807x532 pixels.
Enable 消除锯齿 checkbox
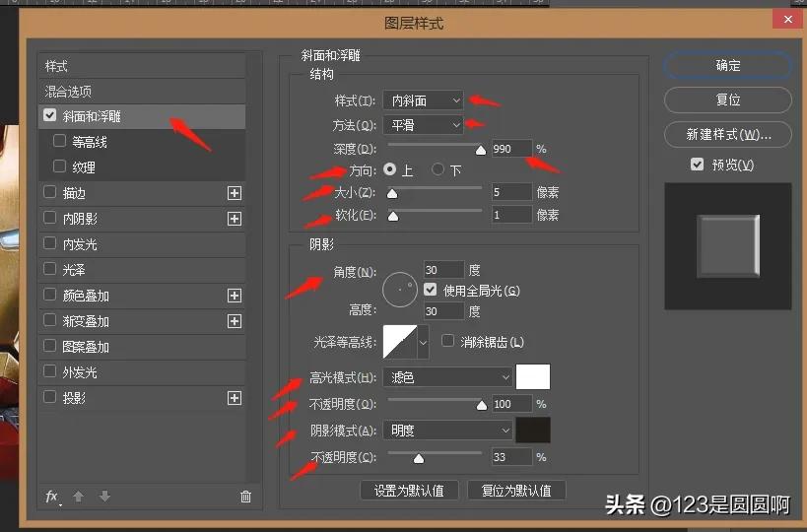[447, 341]
